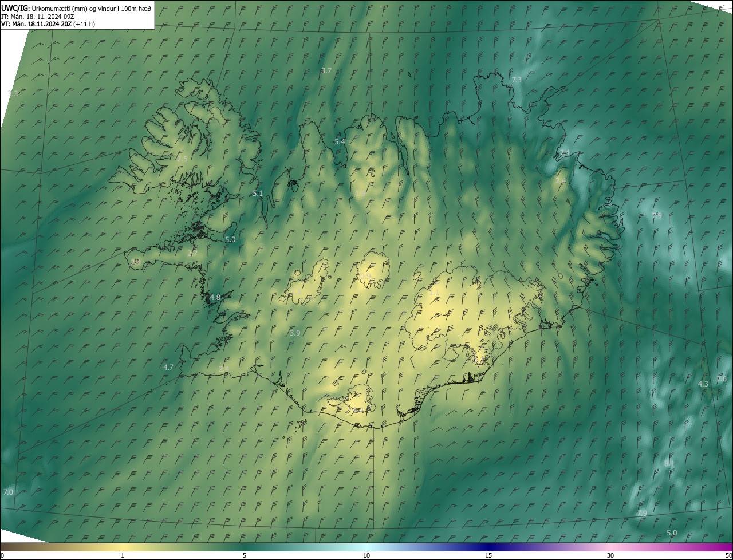
Task: Click the 7.0 value label
Action: coord(8,492)
